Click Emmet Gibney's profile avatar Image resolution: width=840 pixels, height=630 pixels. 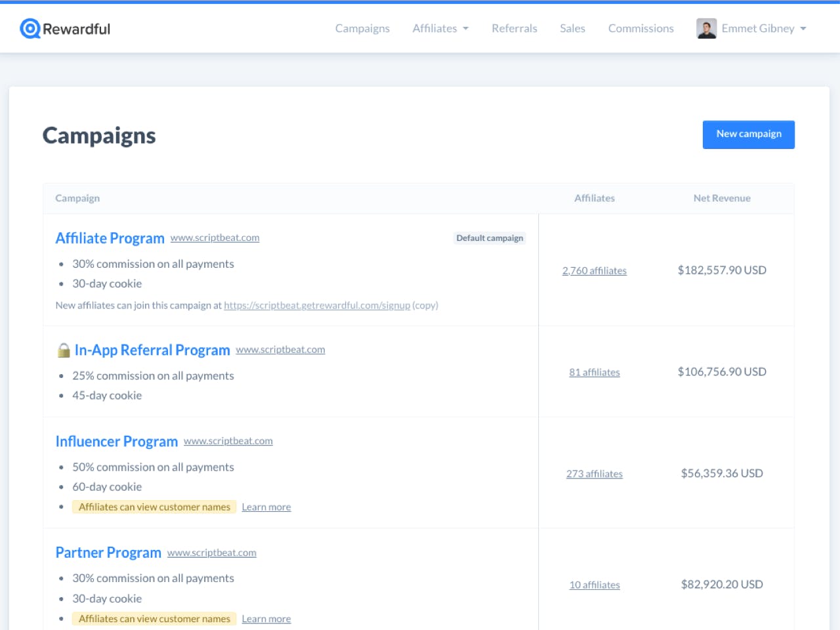tap(706, 28)
